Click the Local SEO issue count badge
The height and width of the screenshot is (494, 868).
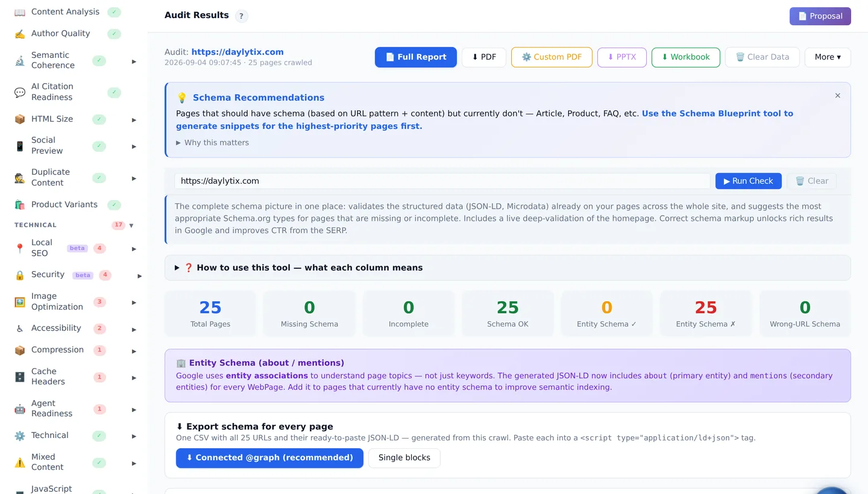point(99,248)
